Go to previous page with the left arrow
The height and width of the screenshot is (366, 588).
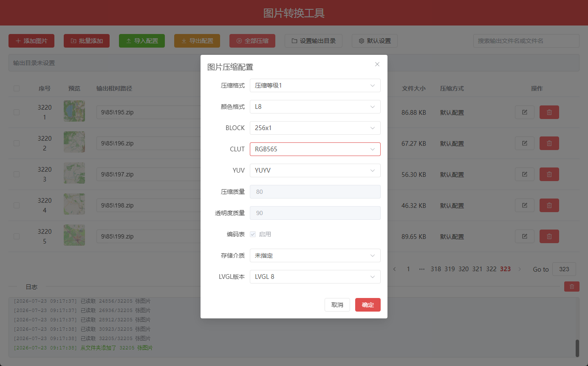tap(394, 269)
